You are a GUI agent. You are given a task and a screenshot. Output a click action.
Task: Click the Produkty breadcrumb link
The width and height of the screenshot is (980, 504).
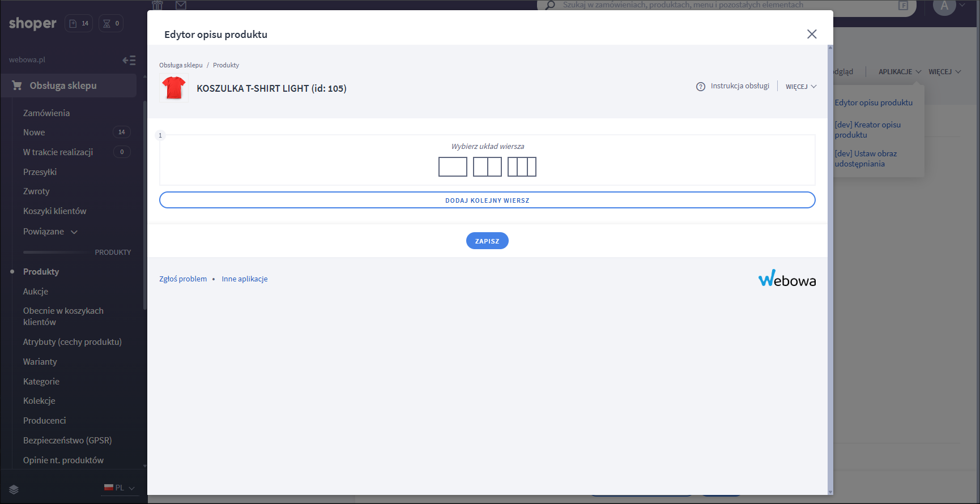(x=226, y=65)
